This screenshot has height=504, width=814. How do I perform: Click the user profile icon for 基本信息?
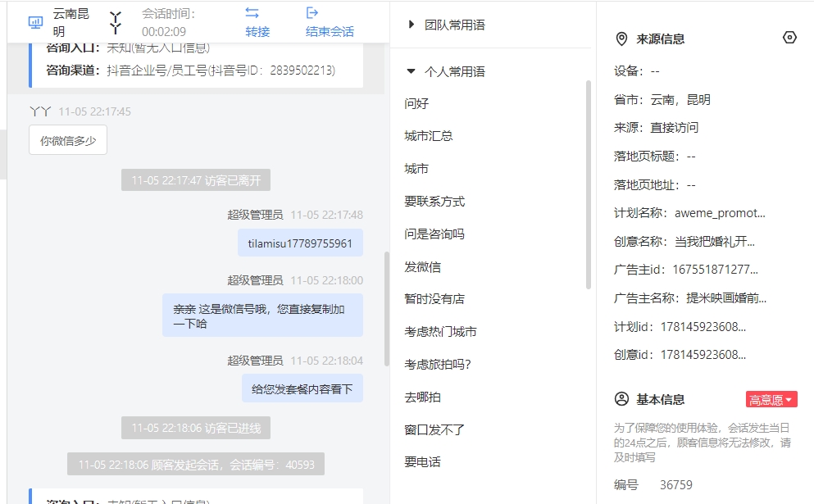coord(621,399)
